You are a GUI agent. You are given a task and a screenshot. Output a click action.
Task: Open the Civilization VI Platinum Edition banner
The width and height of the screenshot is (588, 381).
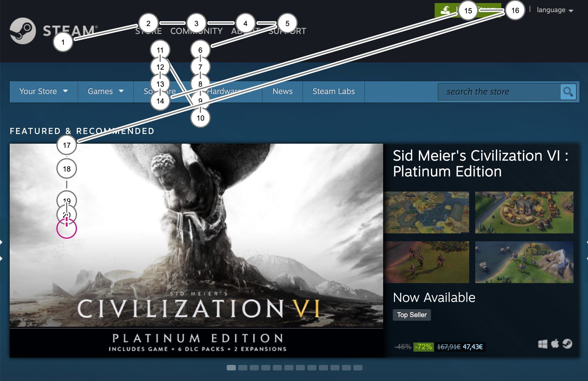coord(196,250)
